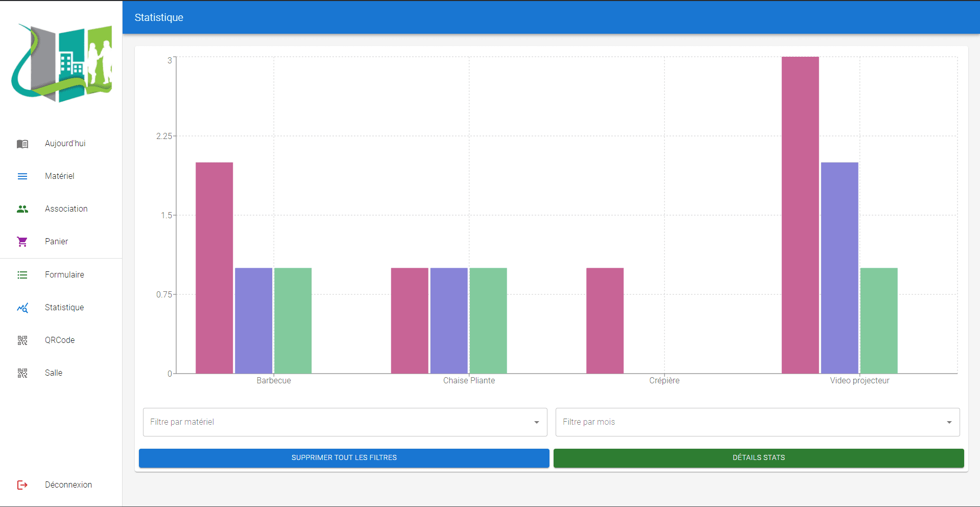Expand the month filter using its arrow
Viewport: 980px width, 507px height.
click(949, 422)
